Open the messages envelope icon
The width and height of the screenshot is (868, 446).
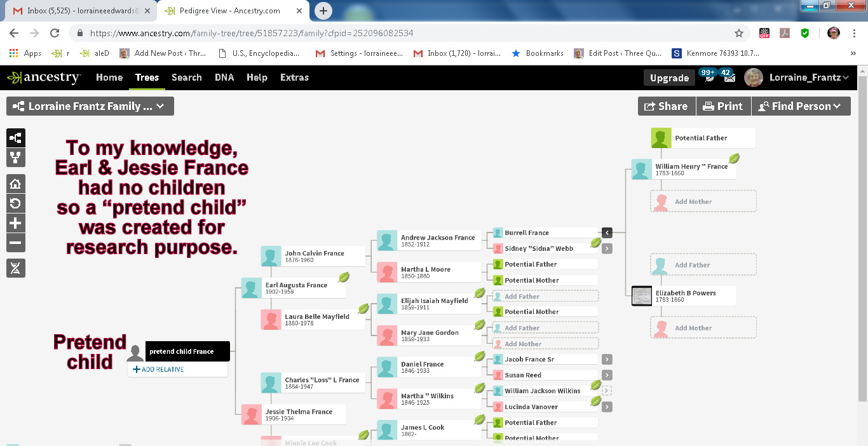[729, 78]
